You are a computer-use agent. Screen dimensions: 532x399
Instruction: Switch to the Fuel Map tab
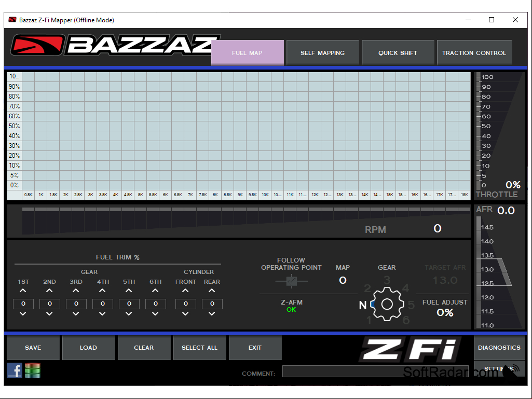point(248,53)
